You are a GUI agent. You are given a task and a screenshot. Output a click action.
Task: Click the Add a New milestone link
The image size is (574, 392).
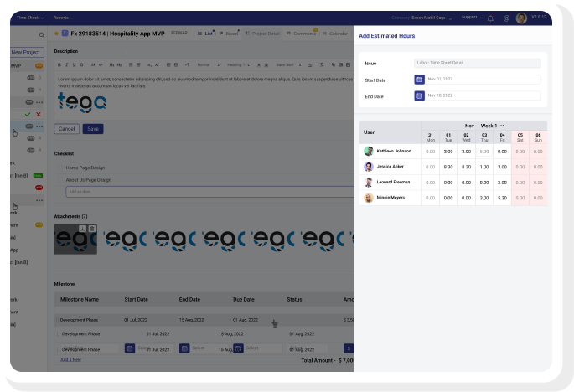click(x=70, y=360)
